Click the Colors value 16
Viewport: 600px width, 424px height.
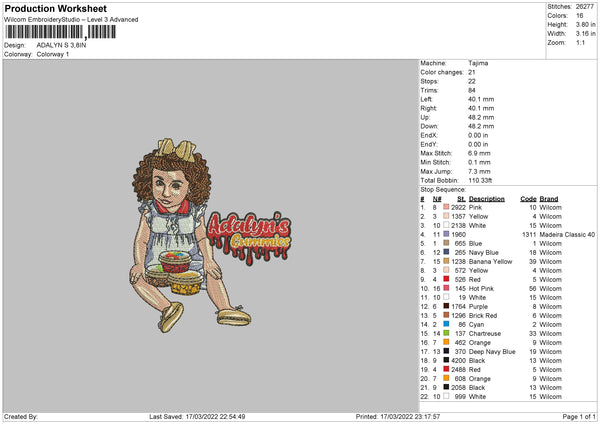click(x=579, y=16)
